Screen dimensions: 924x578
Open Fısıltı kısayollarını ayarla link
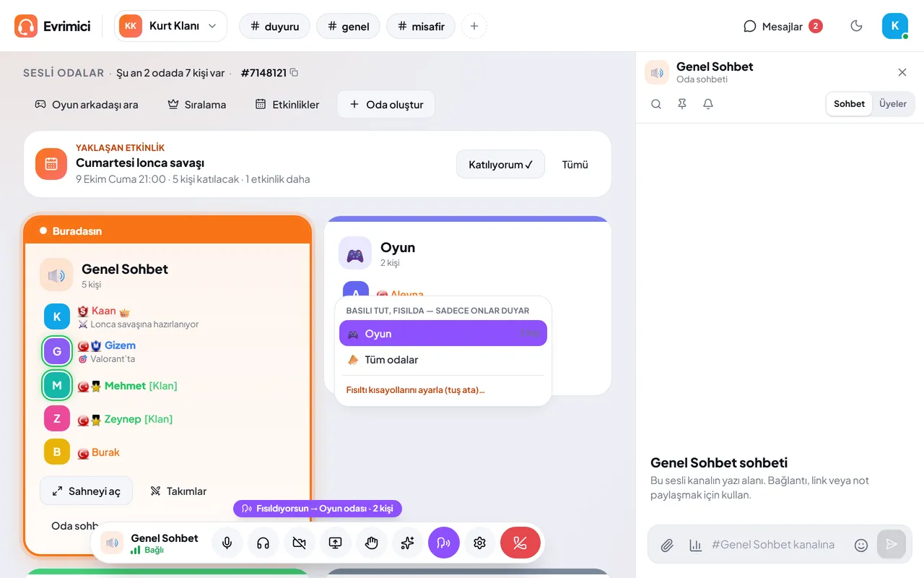coord(415,389)
